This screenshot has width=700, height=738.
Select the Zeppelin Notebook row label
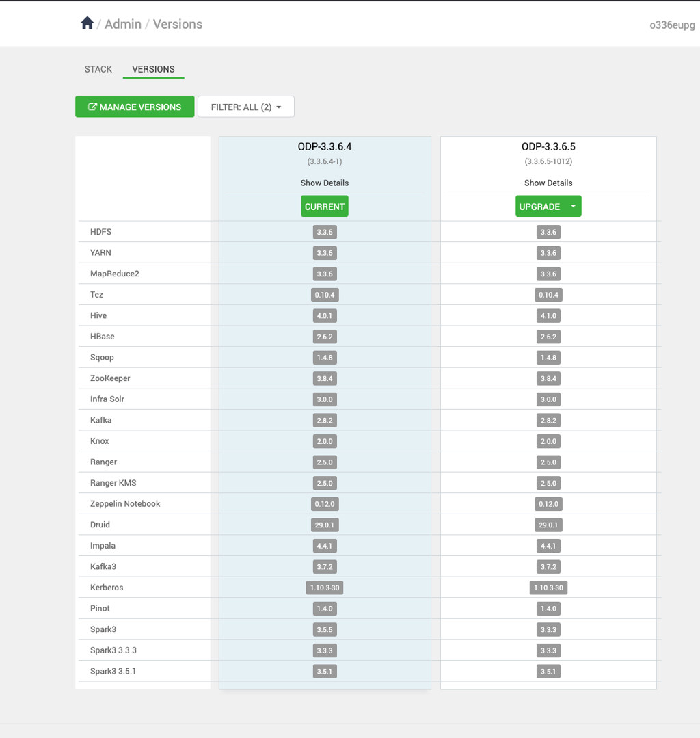[x=125, y=503]
